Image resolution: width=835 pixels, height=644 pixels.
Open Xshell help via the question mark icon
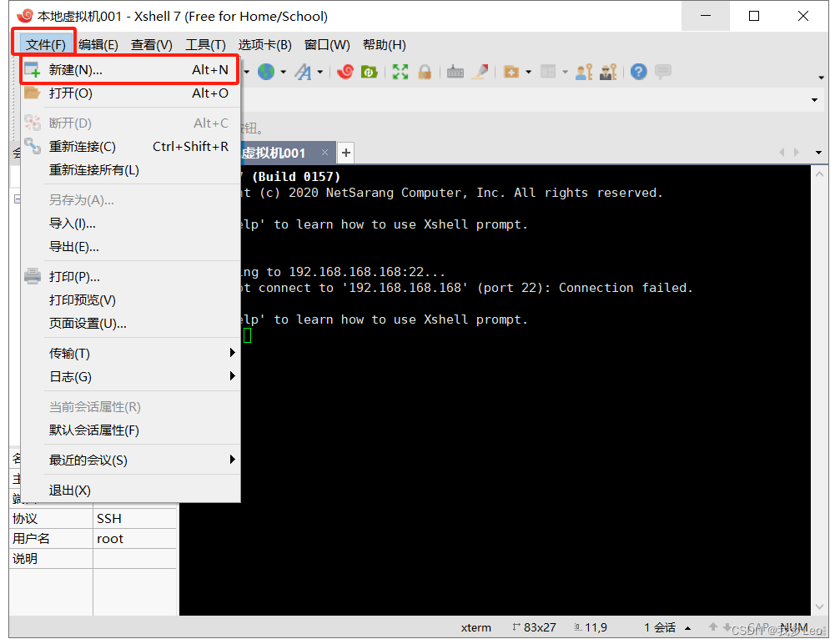[638, 72]
